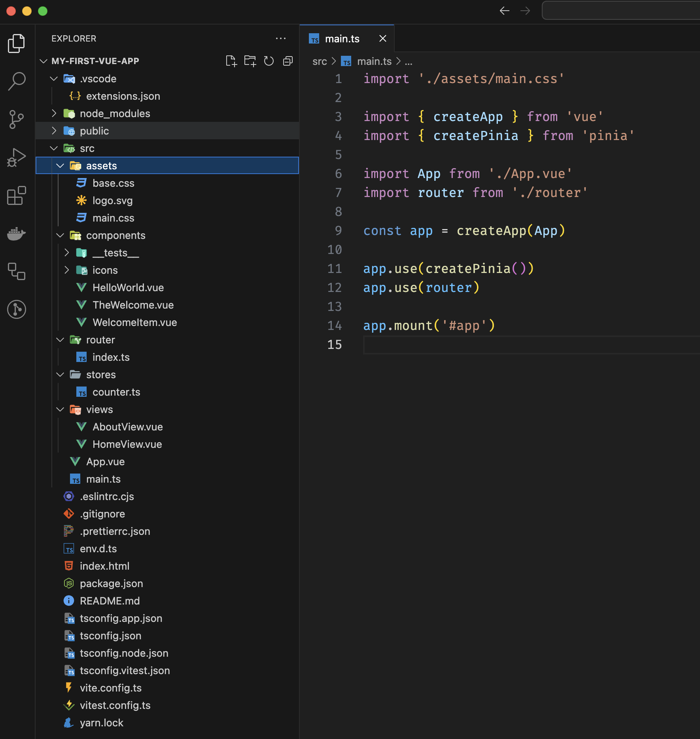The width and height of the screenshot is (700, 739).
Task: Open .gitignore file
Action: pos(167,514)
